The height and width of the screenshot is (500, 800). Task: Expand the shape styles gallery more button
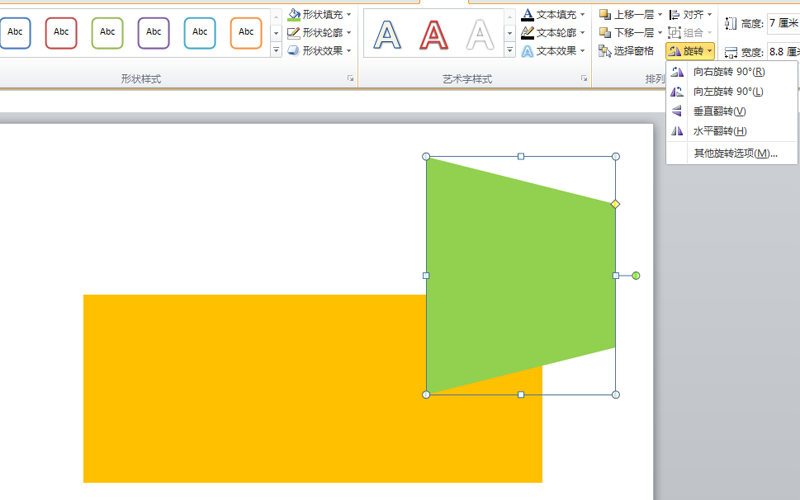(x=276, y=50)
